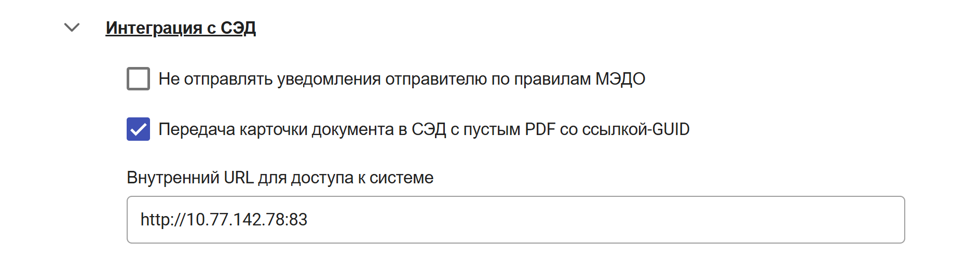Image resolution: width=980 pixels, height=268 pixels.
Task: Focus the Внутренний URL input field
Action: pyautogui.click(x=515, y=220)
